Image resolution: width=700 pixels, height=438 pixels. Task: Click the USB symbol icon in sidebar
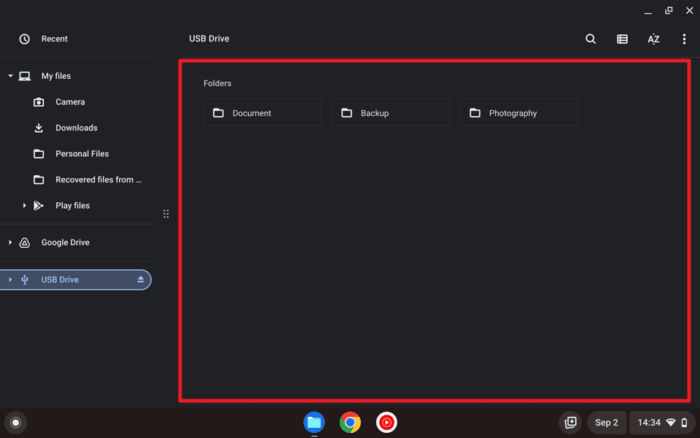click(25, 279)
